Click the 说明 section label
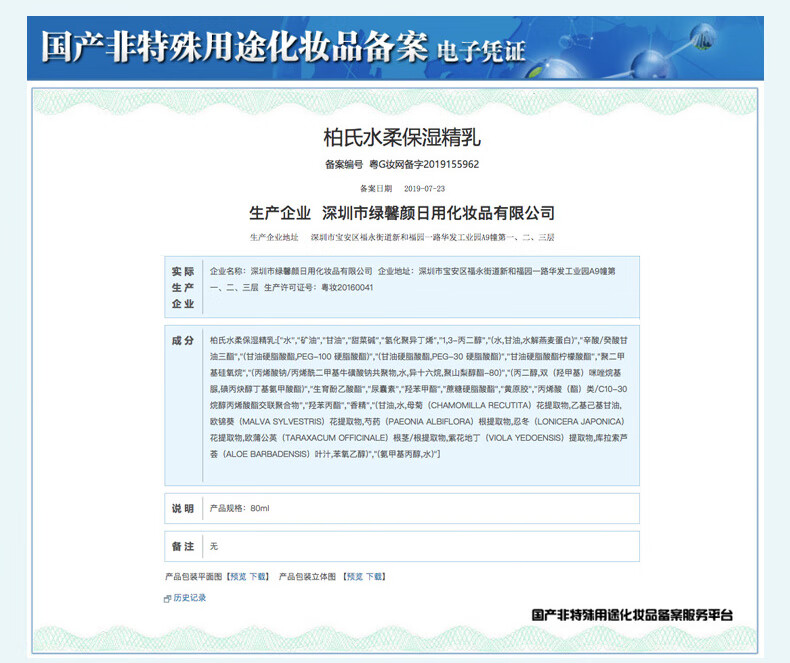 (183, 509)
